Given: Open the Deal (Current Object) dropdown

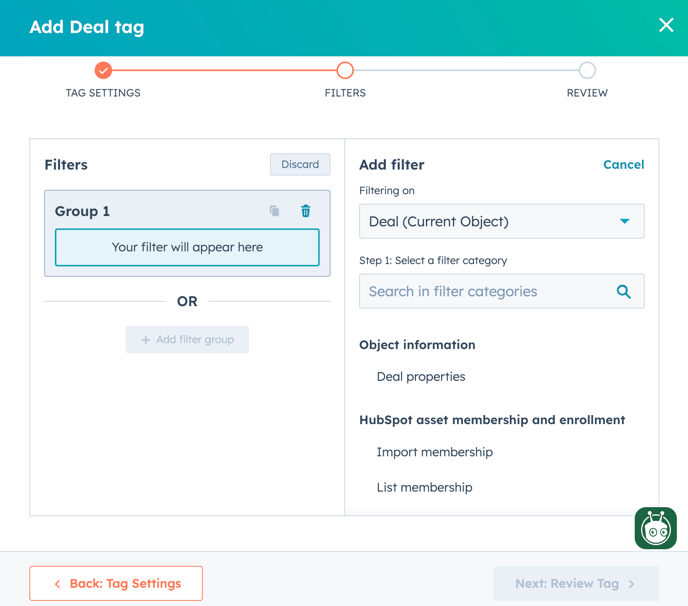Looking at the screenshot, I should (502, 221).
